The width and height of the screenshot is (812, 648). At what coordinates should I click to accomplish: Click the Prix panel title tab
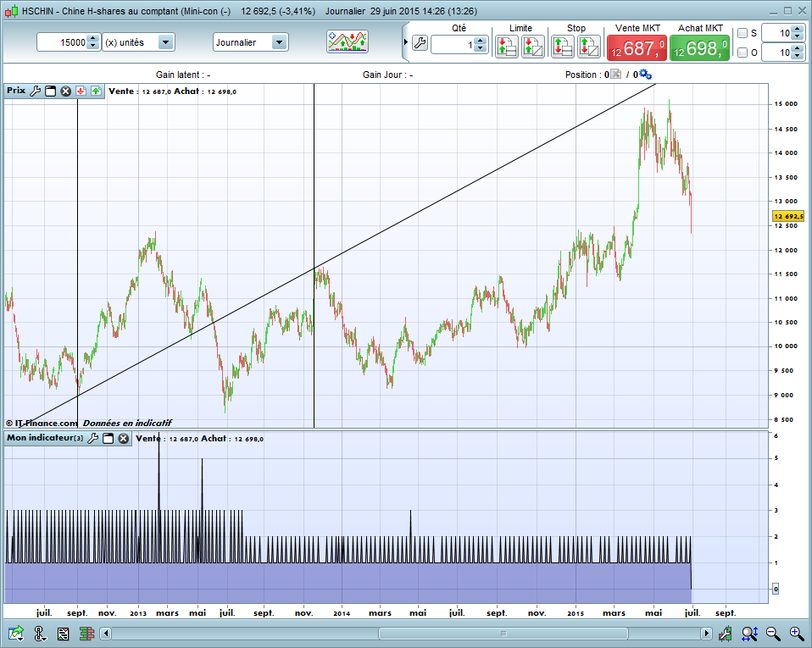[16, 91]
